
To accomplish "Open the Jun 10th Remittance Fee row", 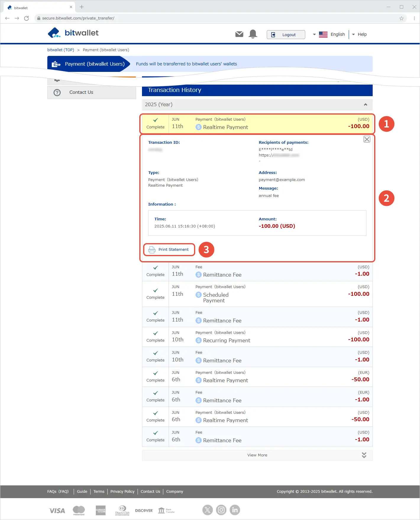I will pos(257,357).
